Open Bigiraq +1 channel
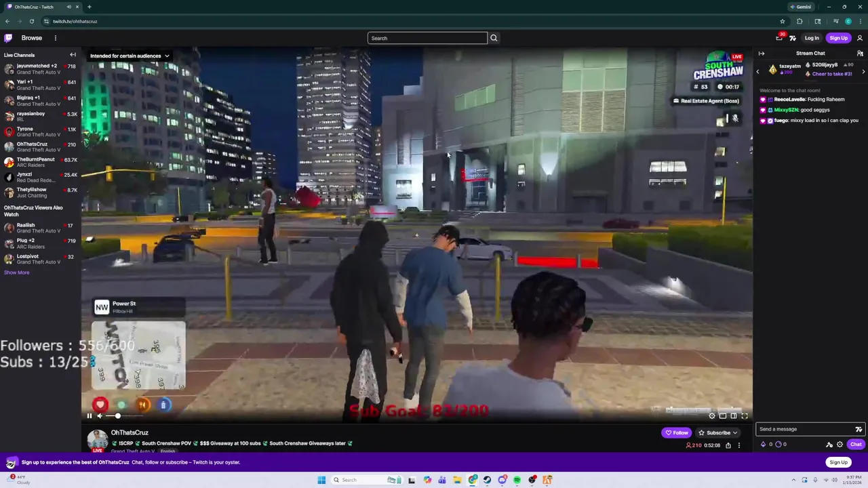Screen dimensions: 868x488 point(40,100)
